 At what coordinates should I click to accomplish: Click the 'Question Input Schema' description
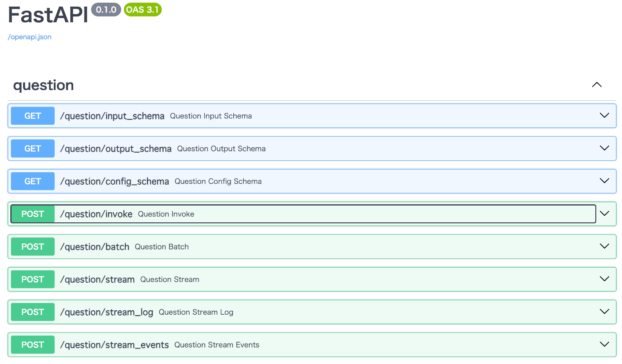point(211,116)
